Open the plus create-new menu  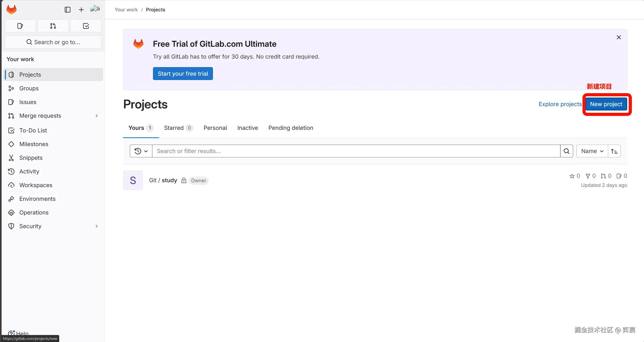pyautogui.click(x=81, y=10)
